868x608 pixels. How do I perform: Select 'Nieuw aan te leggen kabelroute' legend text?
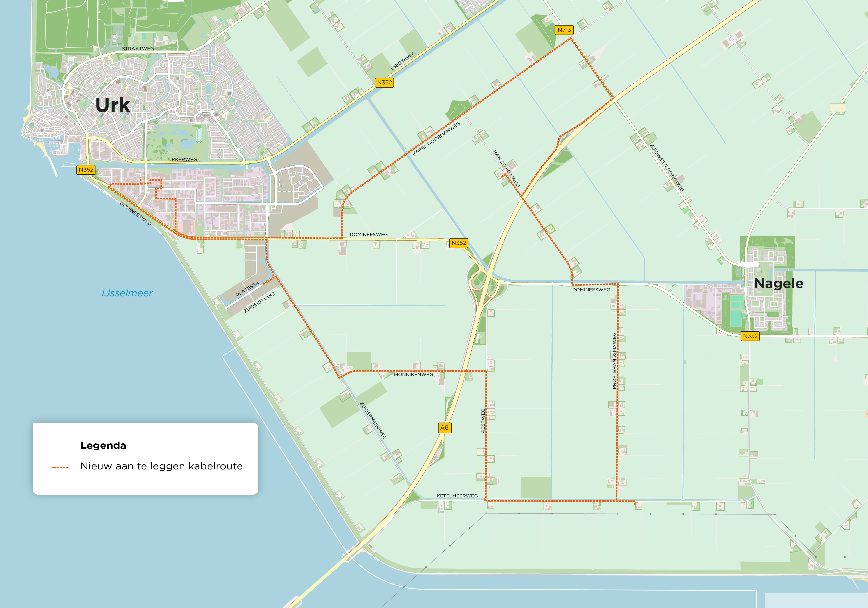[x=161, y=466]
